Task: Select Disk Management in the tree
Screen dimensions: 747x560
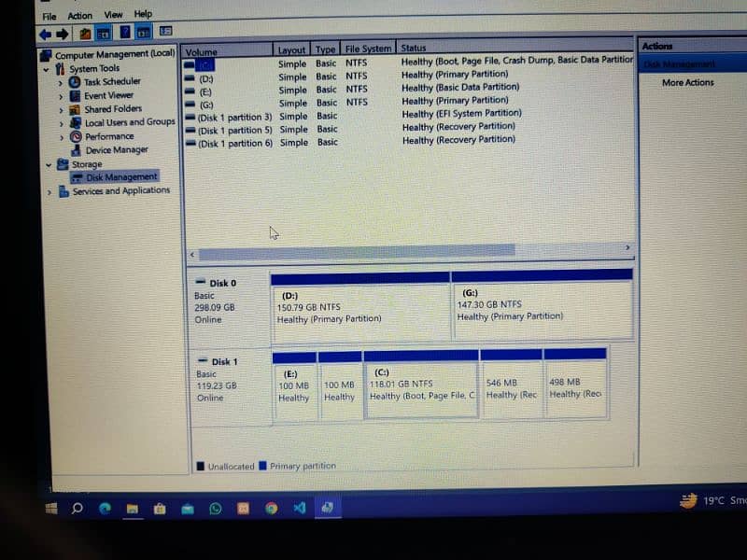Action: 114,177
